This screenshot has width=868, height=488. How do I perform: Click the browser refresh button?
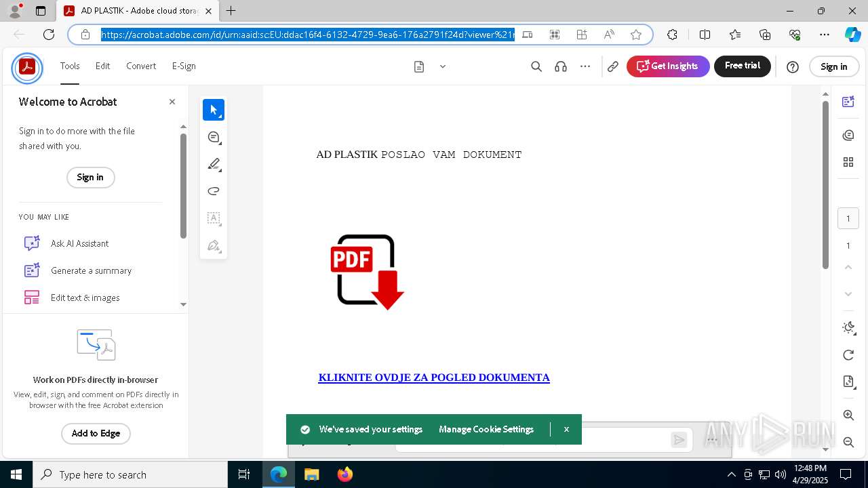(x=49, y=35)
